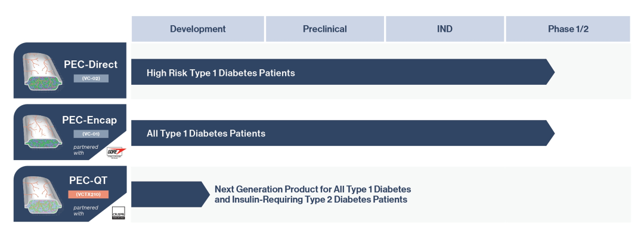Click the PEC-Direct product title
Viewport: 644px width, 236px height.
[91, 65]
